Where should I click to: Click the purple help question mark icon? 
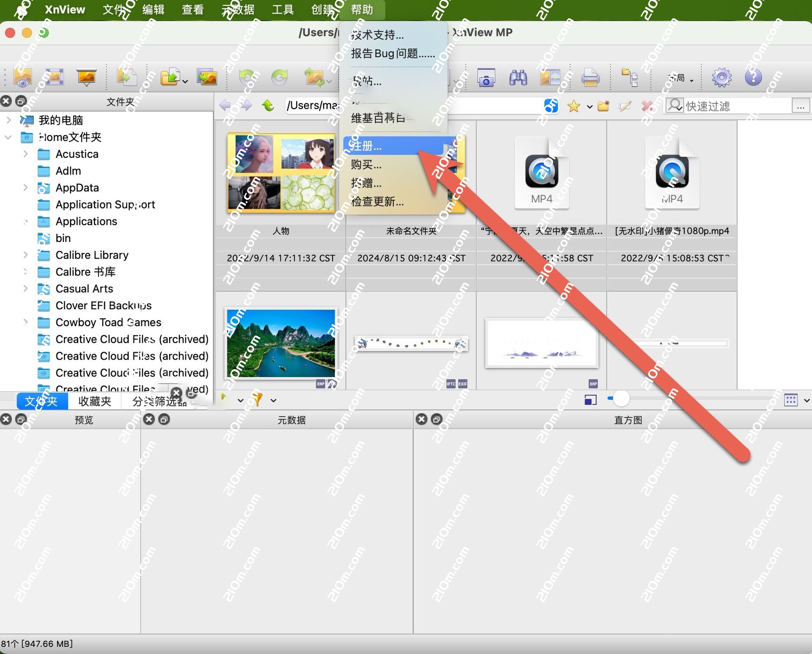[753, 77]
